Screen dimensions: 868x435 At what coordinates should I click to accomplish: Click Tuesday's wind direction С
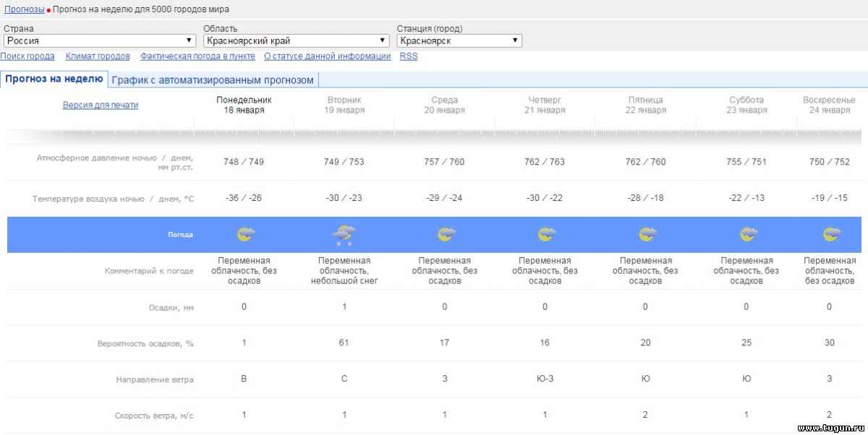tap(344, 379)
